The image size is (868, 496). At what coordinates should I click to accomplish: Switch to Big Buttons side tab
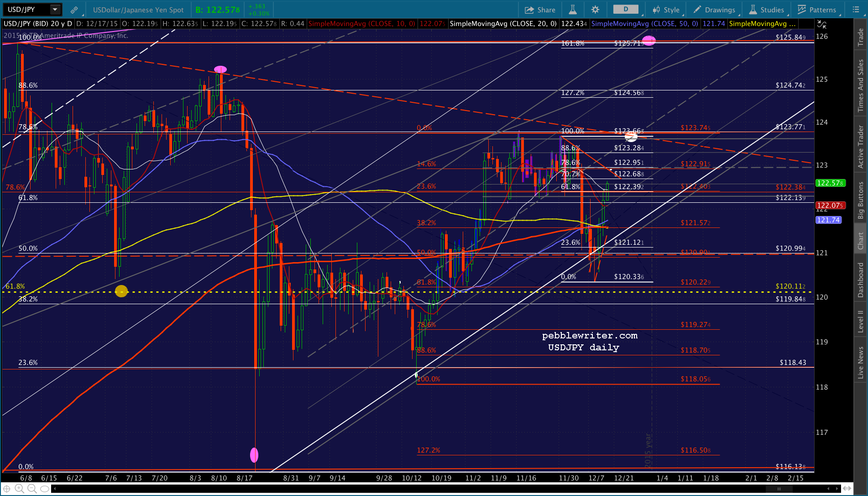(x=861, y=200)
